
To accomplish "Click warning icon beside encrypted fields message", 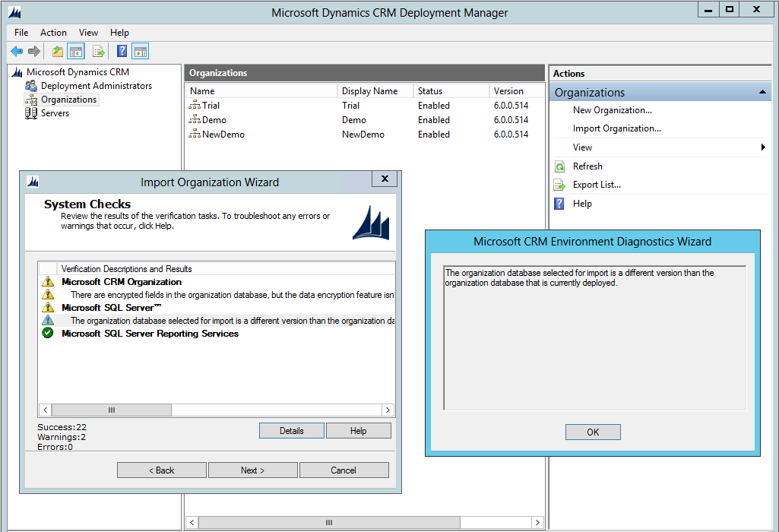I will pos(48,295).
